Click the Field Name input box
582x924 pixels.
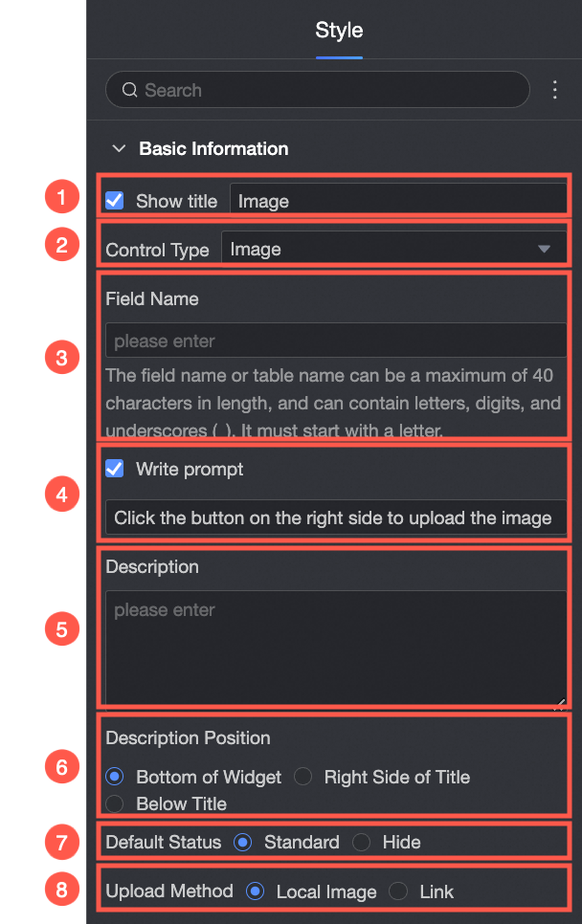point(335,341)
